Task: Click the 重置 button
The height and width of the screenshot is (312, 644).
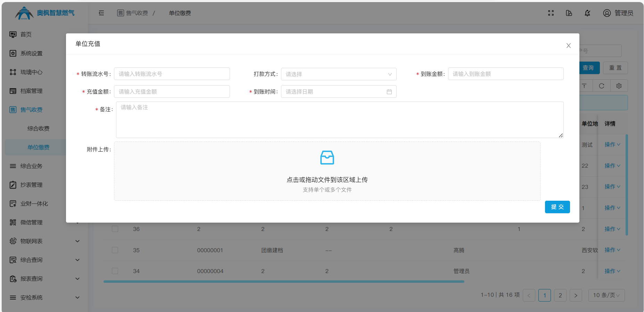Action: [x=615, y=68]
